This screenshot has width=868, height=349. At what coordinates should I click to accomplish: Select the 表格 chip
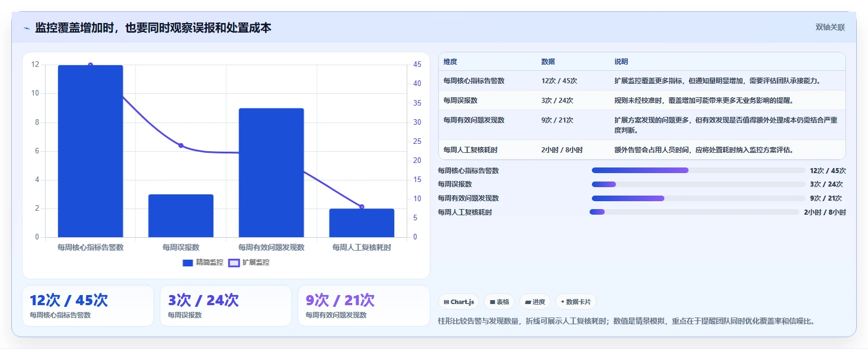(499, 302)
